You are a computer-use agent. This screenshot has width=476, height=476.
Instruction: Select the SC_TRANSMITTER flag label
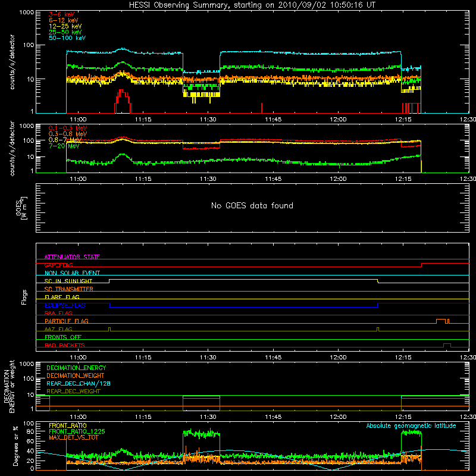tap(68, 289)
